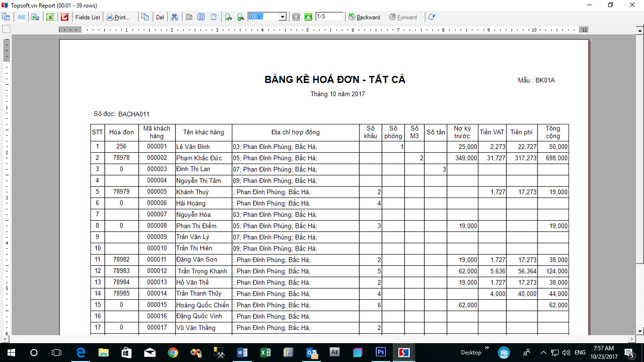Open File Explorer from the taskbar
This screenshot has height=362, width=644.
104,353
